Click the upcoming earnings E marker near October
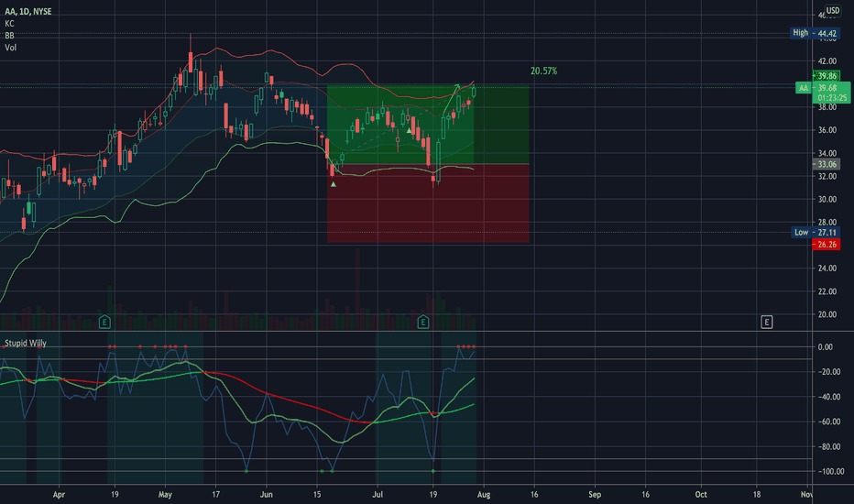Screen dimensions: 854x504 tap(766, 322)
